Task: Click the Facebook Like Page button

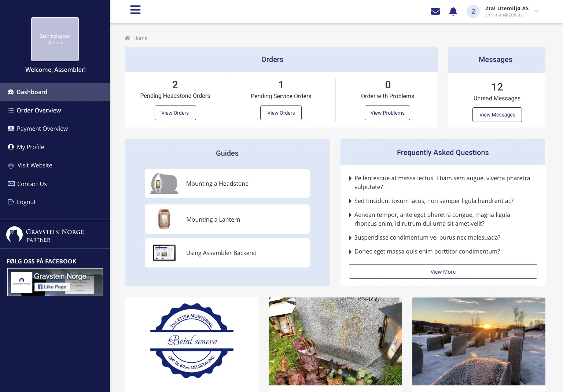Action: [x=52, y=287]
